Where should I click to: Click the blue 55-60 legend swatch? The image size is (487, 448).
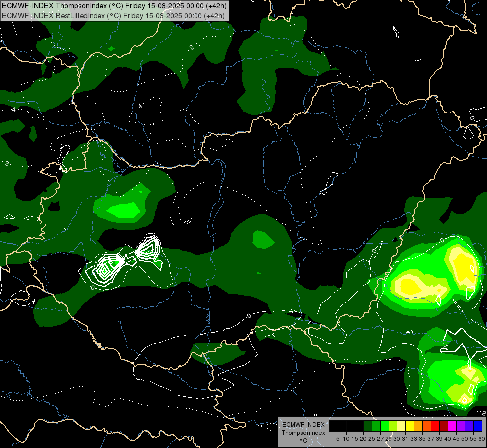click(478, 426)
